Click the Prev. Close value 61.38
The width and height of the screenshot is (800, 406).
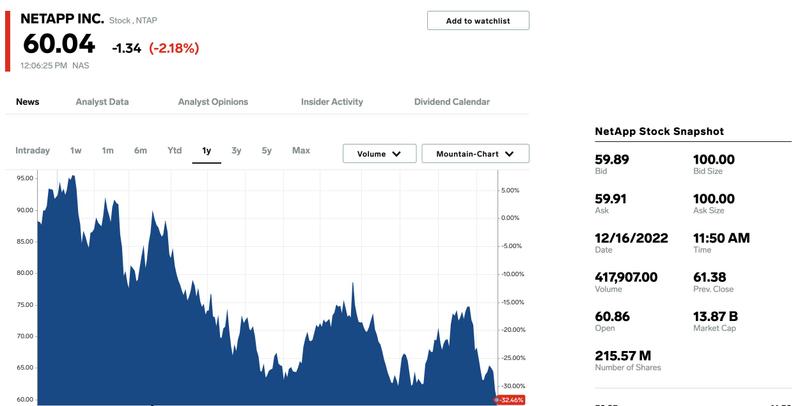pos(709,277)
